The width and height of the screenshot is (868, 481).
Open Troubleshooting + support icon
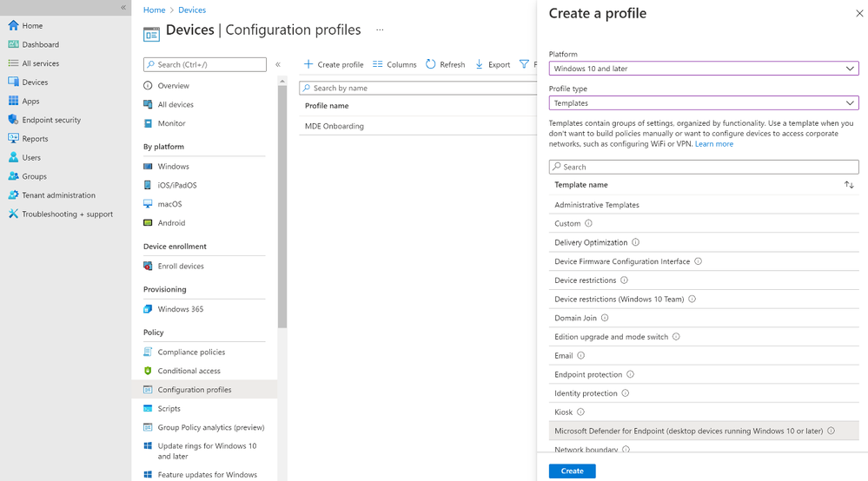click(x=13, y=214)
